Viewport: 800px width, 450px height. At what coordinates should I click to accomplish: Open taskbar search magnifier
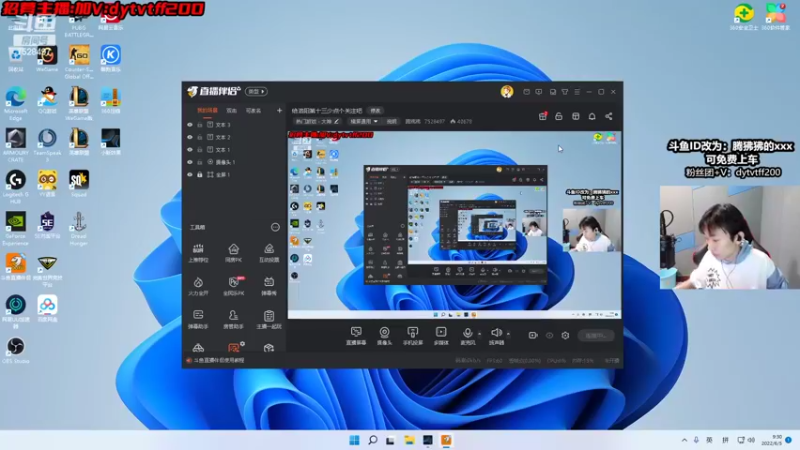pos(373,440)
